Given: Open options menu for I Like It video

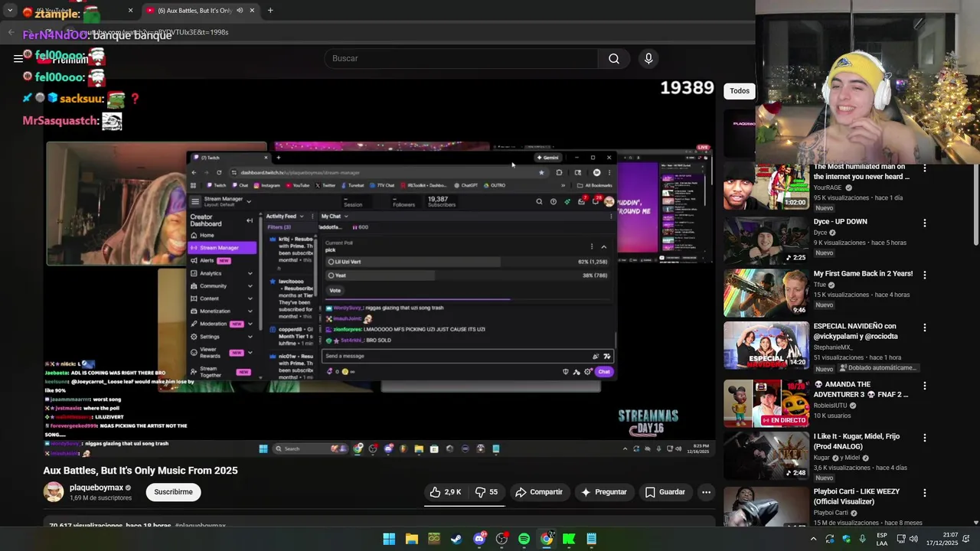Looking at the screenshot, I should point(924,438).
